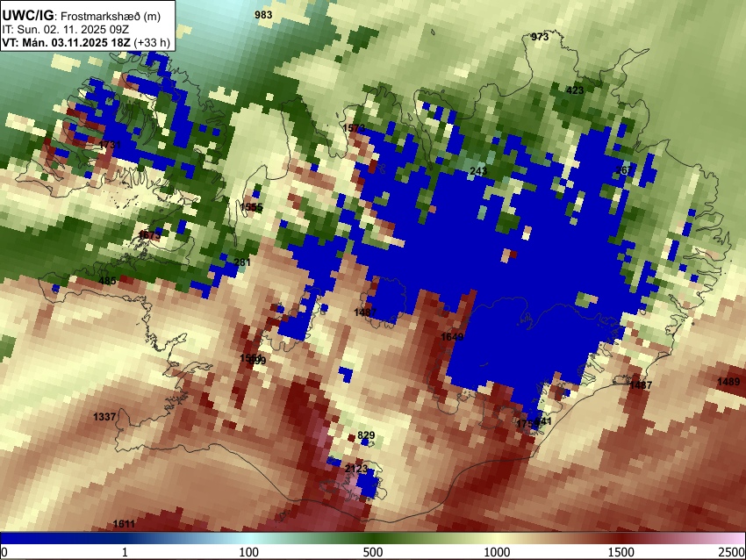The width and height of the screenshot is (746, 560).
Task: Click the 243 value label
Action: tap(478, 171)
